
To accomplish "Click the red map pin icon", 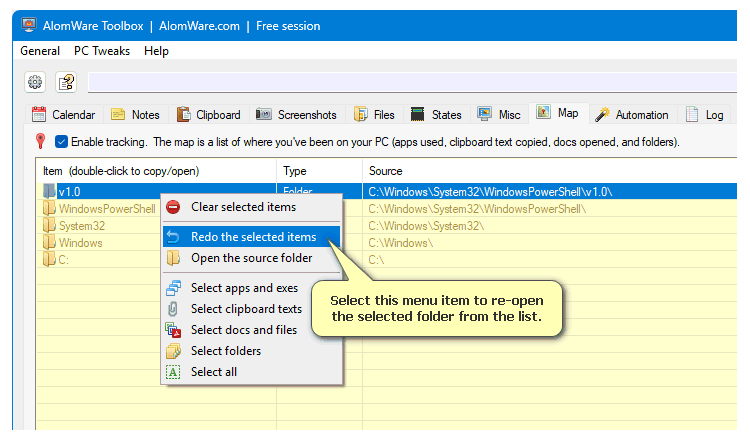I will 40,142.
